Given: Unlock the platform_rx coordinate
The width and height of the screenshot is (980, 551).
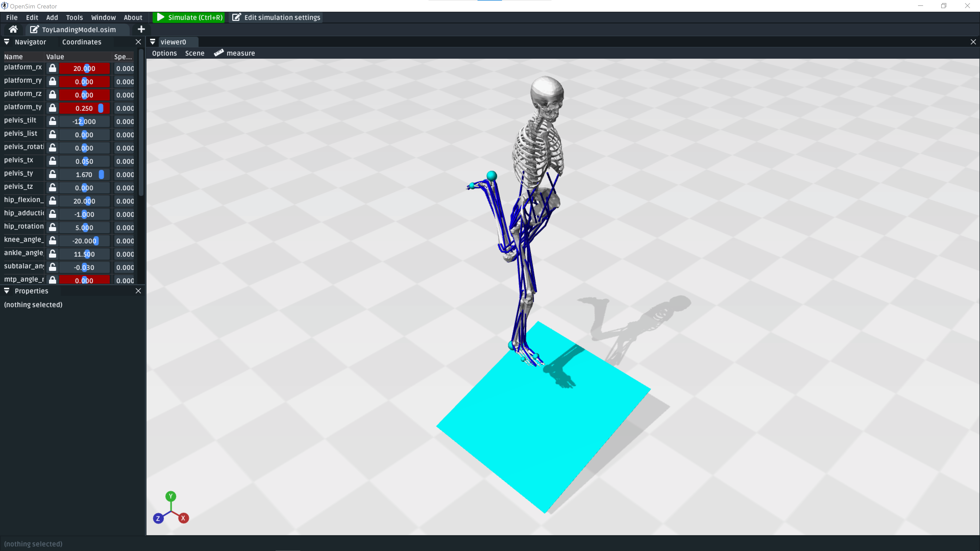Looking at the screenshot, I should tap(52, 68).
